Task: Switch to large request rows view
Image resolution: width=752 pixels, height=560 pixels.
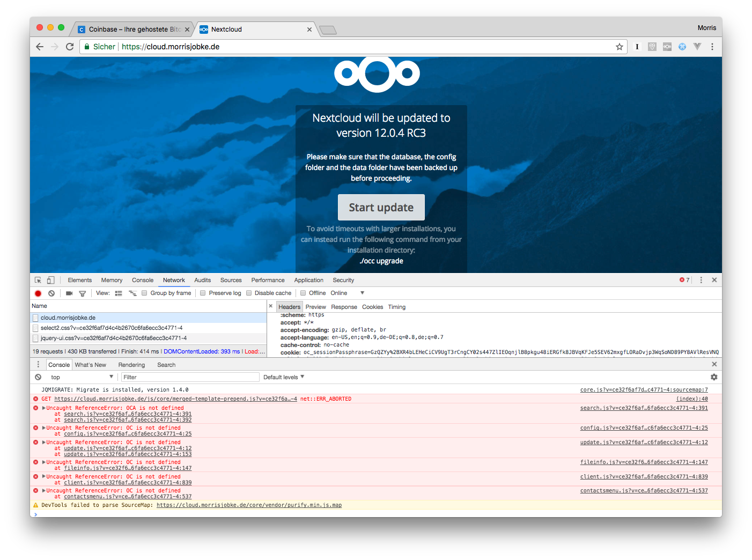Action: coord(119,293)
